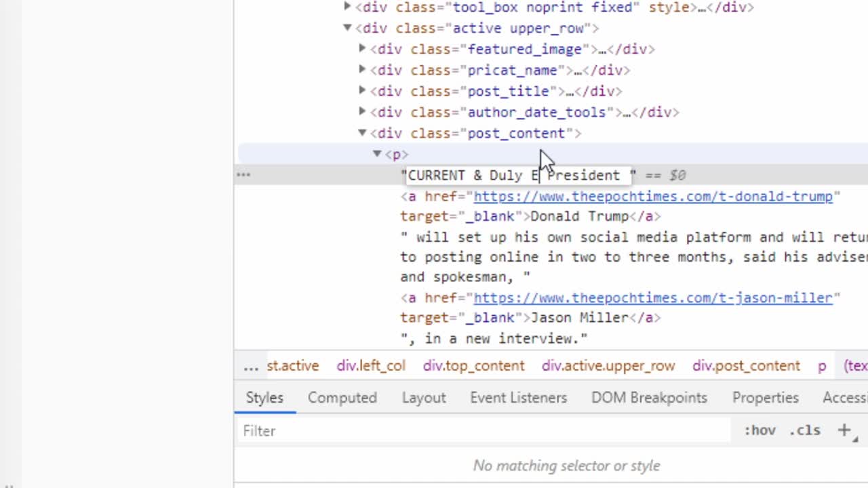868x488 pixels.
Task: Select div.active.upper_row in the breadcrumb
Action: (x=608, y=366)
